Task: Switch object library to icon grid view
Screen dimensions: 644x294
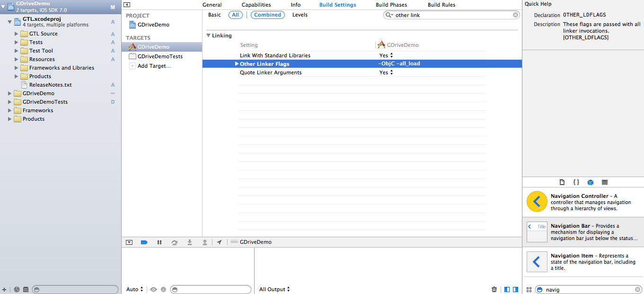Action: [529, 289]
